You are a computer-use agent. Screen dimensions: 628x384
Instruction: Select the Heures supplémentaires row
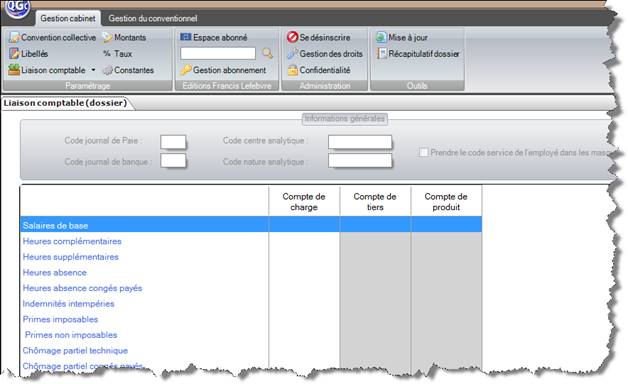[251, 257]
